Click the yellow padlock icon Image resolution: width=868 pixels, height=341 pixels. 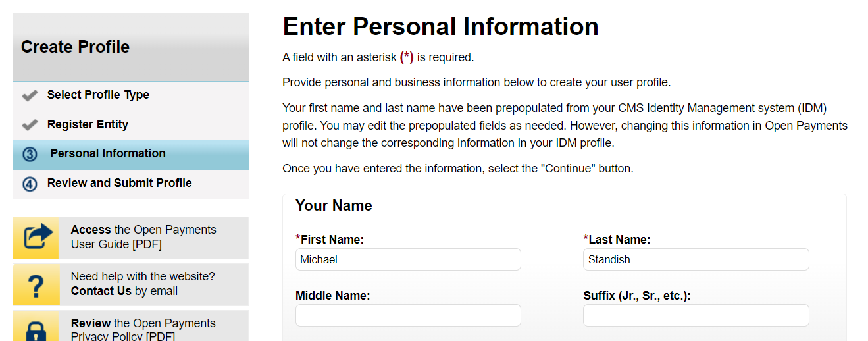(x=36, y=329)
